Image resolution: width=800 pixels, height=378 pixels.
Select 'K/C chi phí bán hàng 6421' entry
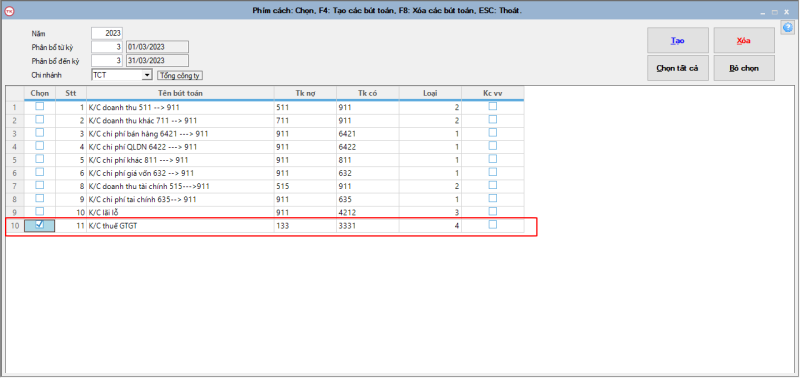tap(148, 134)
